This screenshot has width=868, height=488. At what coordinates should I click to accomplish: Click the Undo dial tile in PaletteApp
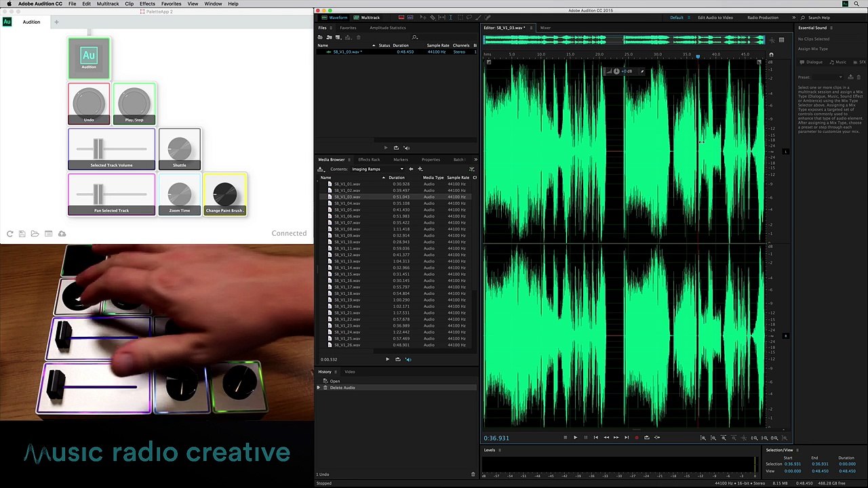[x=89, y=104]
